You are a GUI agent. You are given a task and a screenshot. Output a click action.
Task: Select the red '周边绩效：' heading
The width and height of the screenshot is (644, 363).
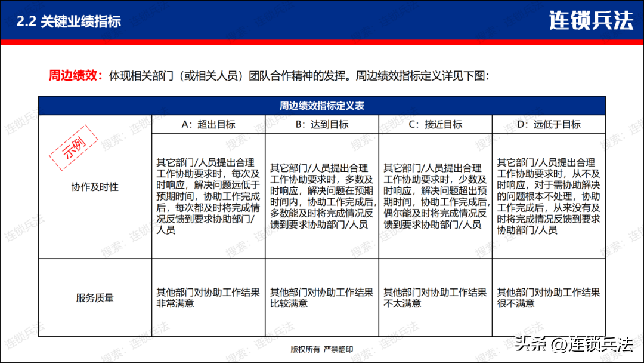(76, 76)
